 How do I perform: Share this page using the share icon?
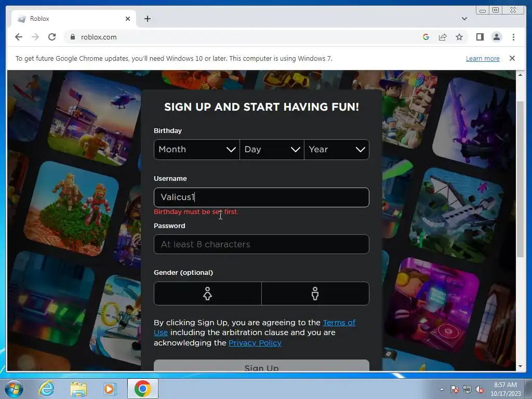tap(443, 37)
